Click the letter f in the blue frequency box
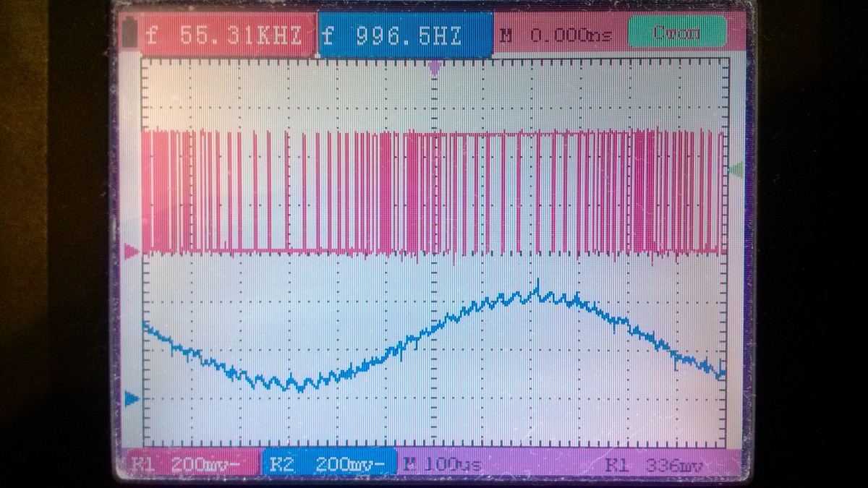 (x=328, y=35)
